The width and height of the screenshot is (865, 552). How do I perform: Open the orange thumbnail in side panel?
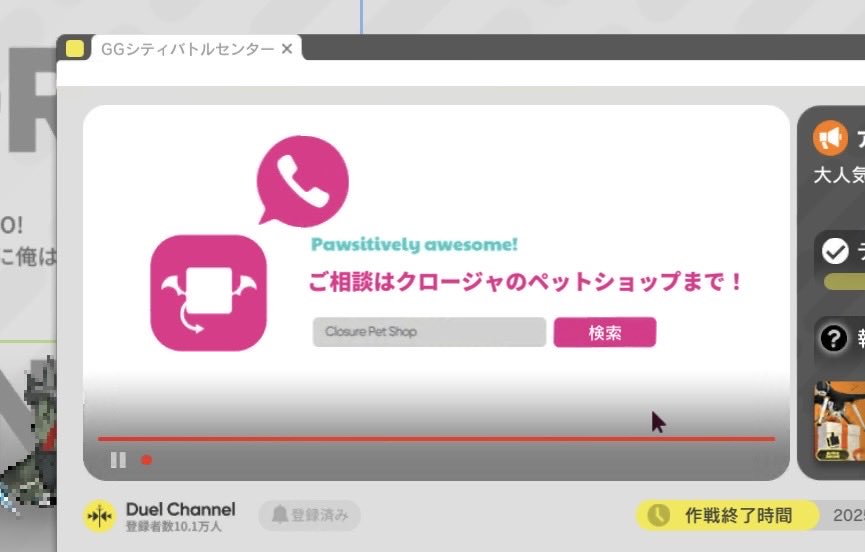pos(840,421)
